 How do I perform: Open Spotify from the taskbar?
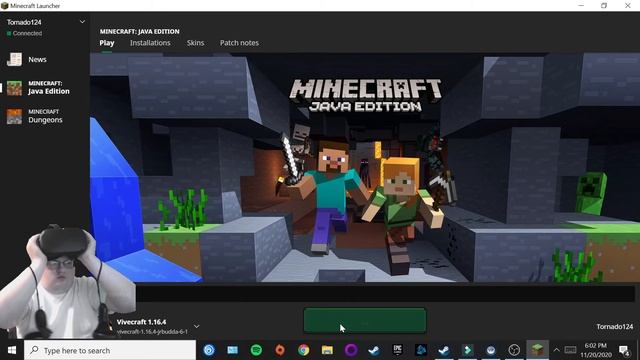[256, 350]
